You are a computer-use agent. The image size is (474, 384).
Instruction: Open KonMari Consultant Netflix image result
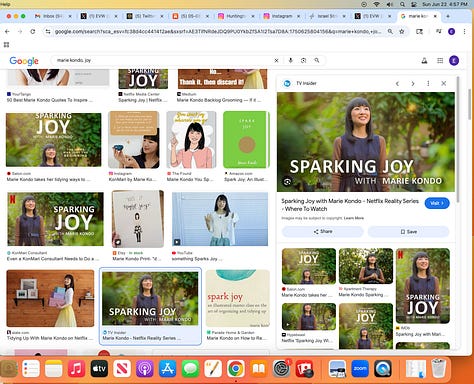(x=55, y=219)
